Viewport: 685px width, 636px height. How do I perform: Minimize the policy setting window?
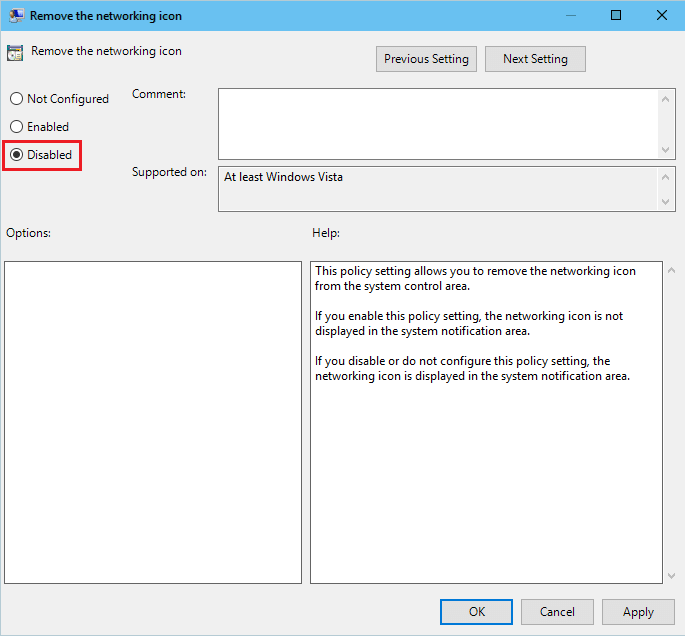[x=570, y=16]
